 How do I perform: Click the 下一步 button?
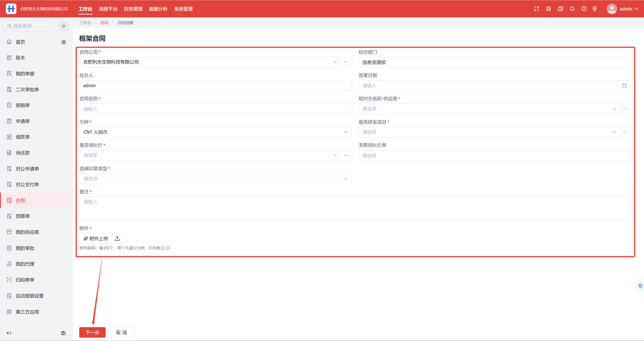tap(92, 332)
